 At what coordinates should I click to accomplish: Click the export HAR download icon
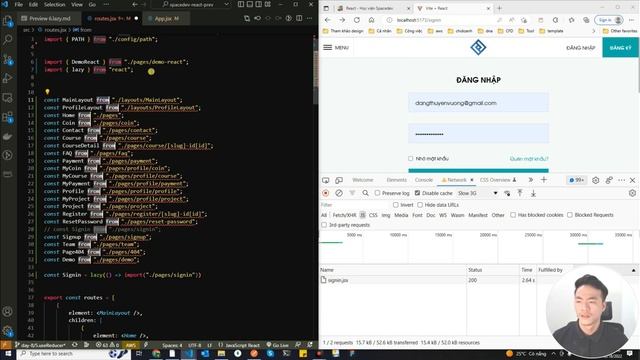point(533,193)
